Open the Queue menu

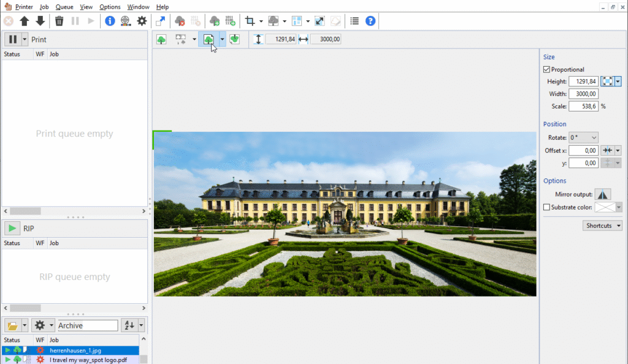tap(64, 7)
